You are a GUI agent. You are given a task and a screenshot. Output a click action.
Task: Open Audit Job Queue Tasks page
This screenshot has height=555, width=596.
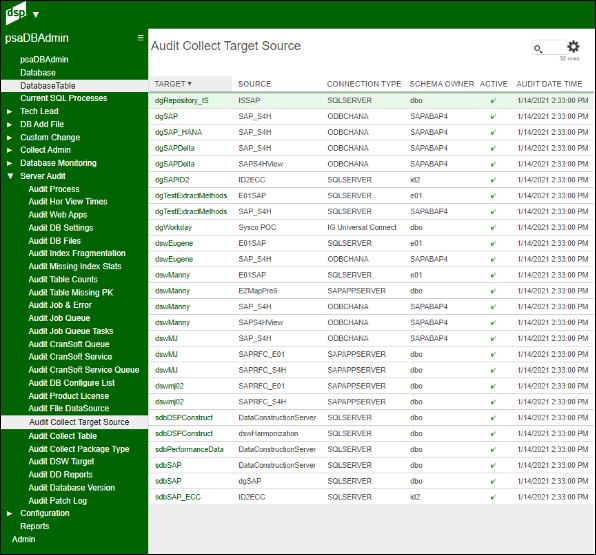71,331
